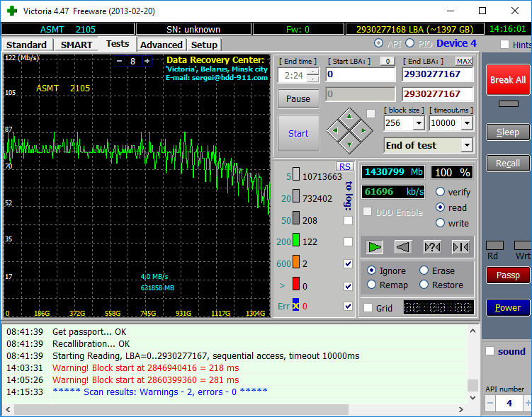Click the forward sequential scan play icon
This screenshot has width=532, height=417.
[x=375, y=247]
